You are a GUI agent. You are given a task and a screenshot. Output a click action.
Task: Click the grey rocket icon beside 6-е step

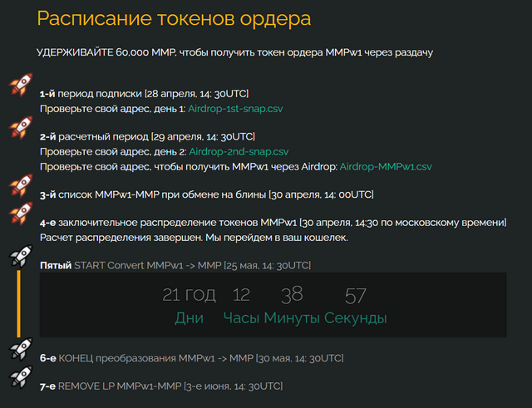tap(21, 349)
